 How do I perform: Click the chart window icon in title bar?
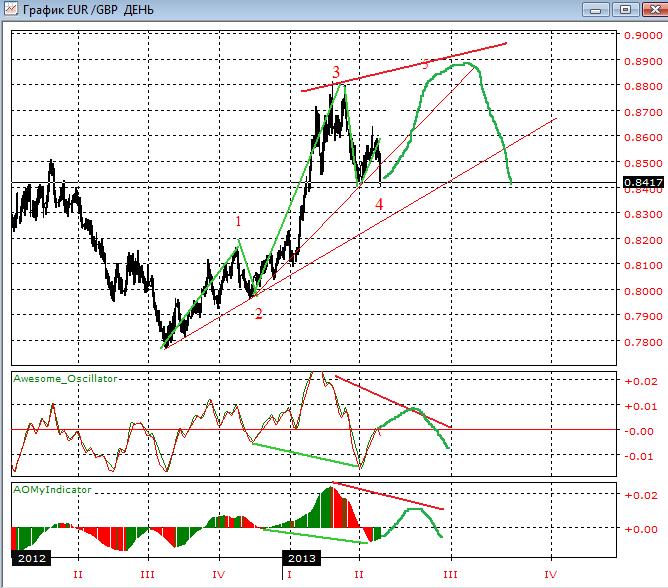pos(11,8)
